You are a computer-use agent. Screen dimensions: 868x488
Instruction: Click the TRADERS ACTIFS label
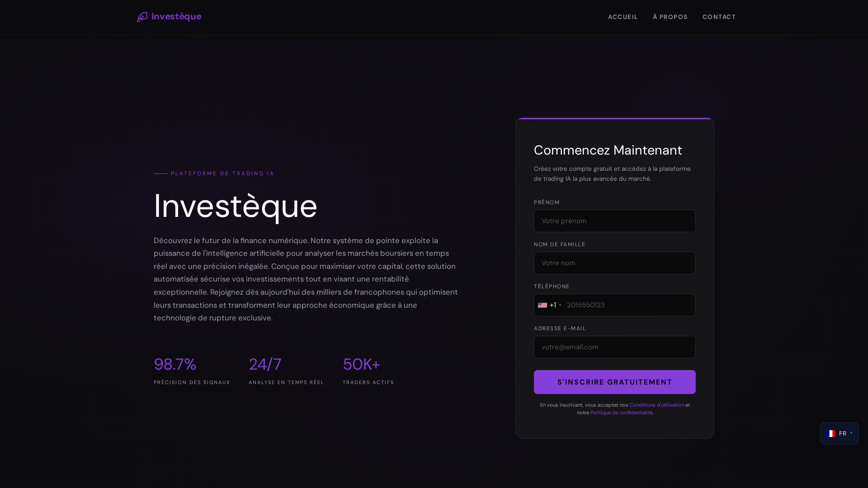click(368, 382)
